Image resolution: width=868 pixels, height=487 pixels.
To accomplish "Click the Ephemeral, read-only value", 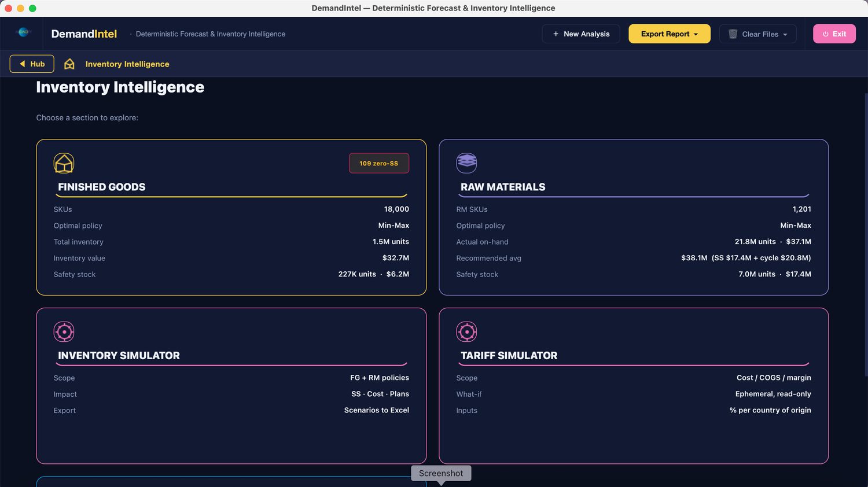I will pos(773,394).
